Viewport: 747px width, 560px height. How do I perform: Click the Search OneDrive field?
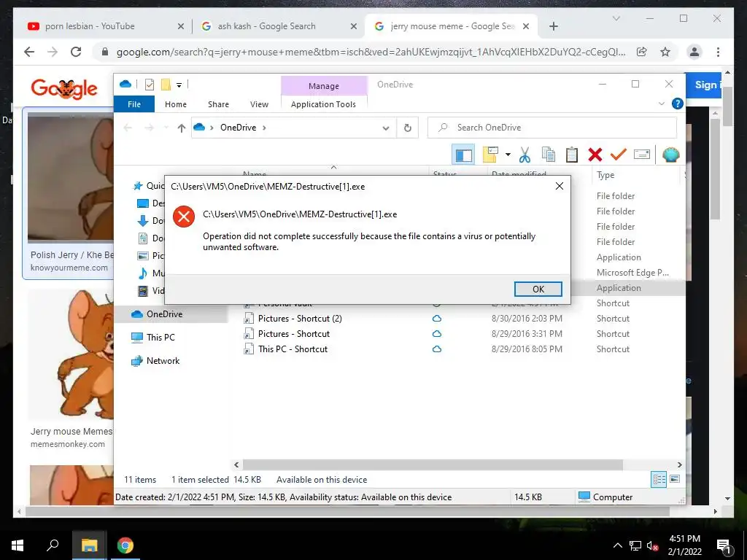click(552, 128)
